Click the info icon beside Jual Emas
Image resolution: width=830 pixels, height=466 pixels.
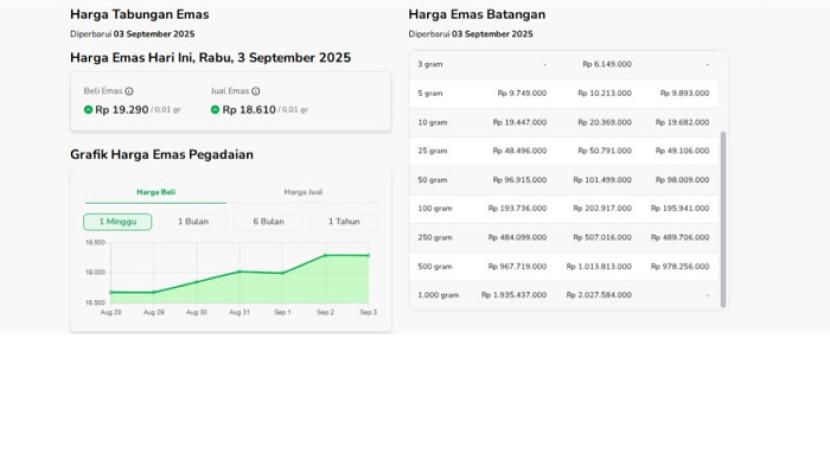[x=256, y=91]
